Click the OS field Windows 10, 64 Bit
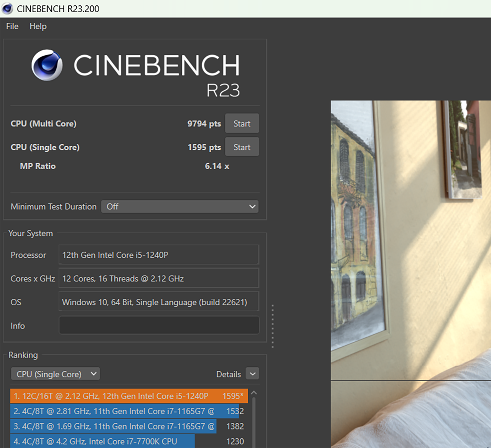 click(x=159, y=302)
